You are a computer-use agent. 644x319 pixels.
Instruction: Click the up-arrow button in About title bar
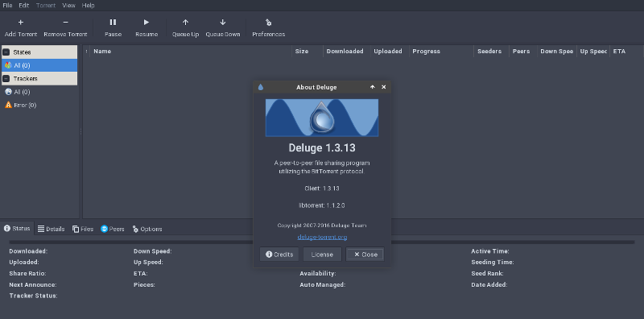(373, 87)
